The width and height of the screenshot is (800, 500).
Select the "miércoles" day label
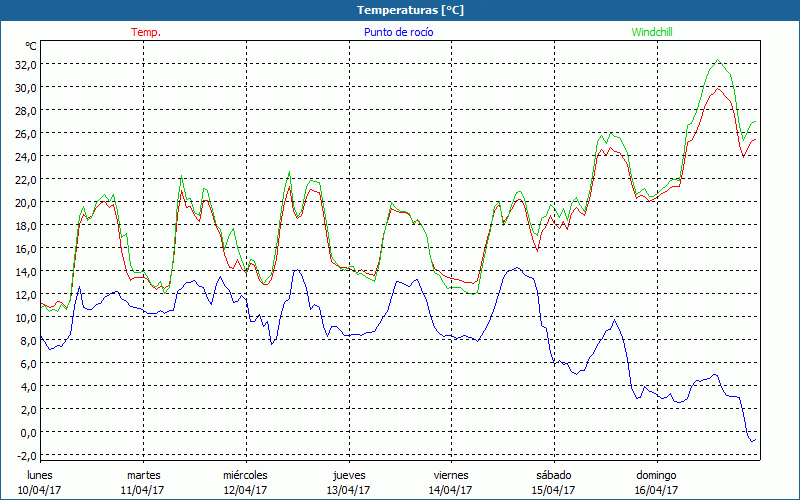tap(245, 475)
